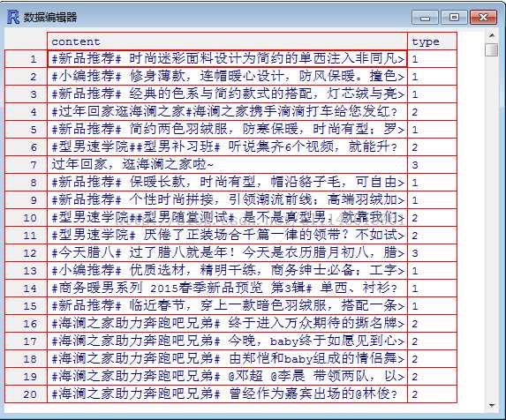Image resolution: width=506 pixels, height=420 pixels.
Task: Click content cell '#型男随堂测试#'
Action: [x=227, y=218]
